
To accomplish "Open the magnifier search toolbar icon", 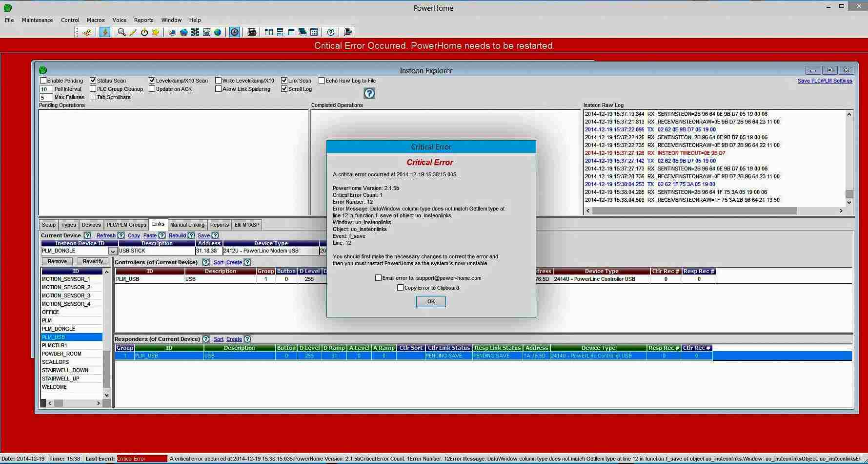I will (121, 32).
